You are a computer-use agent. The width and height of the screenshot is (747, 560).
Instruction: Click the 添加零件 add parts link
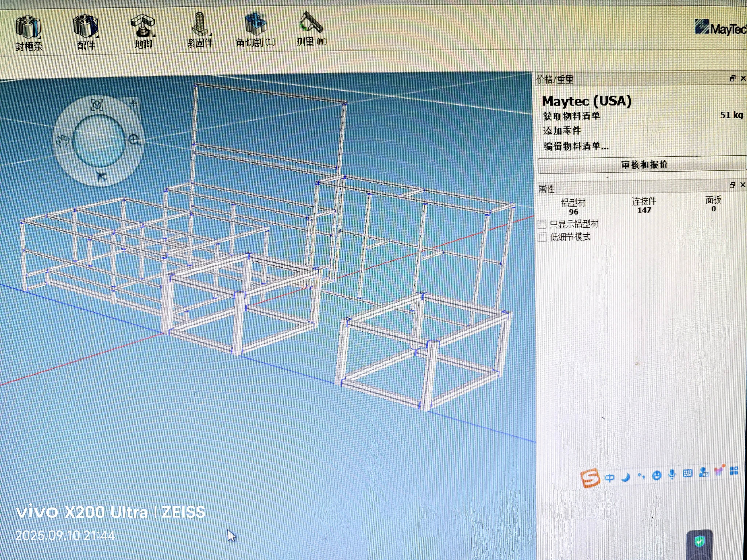click(562, 131)
